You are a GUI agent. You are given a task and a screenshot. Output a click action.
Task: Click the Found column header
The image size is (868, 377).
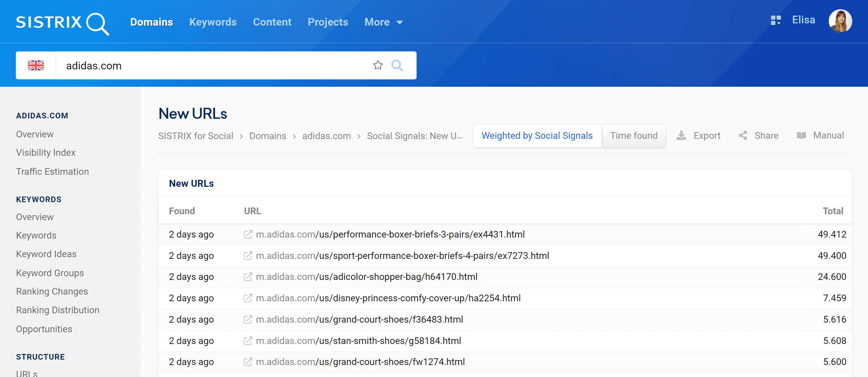tap(182, 211)
